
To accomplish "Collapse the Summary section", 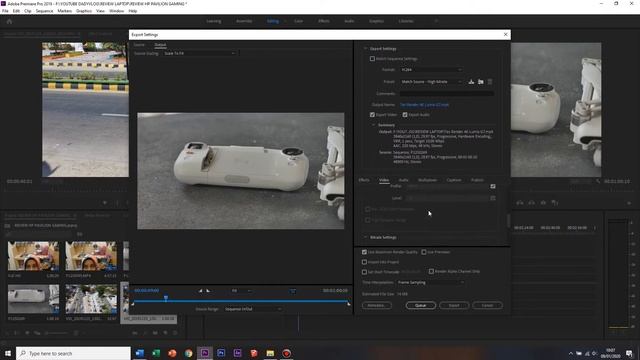I will (x=373, y=125).
